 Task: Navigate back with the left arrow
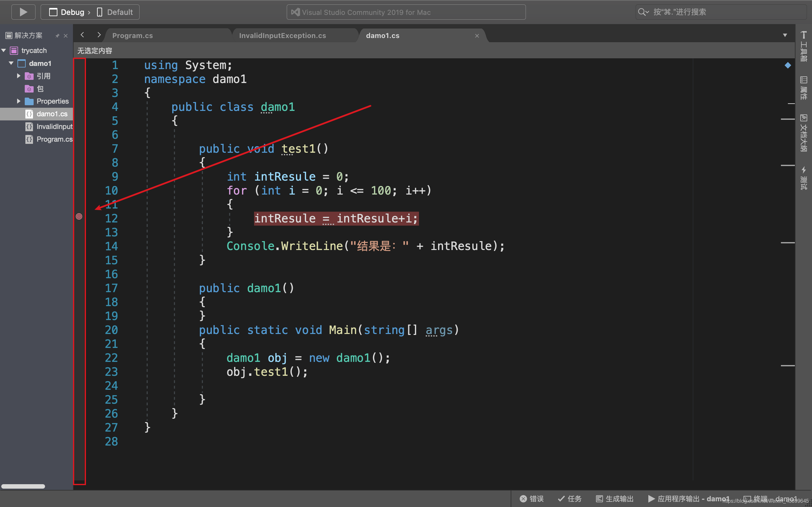[82, 35]
